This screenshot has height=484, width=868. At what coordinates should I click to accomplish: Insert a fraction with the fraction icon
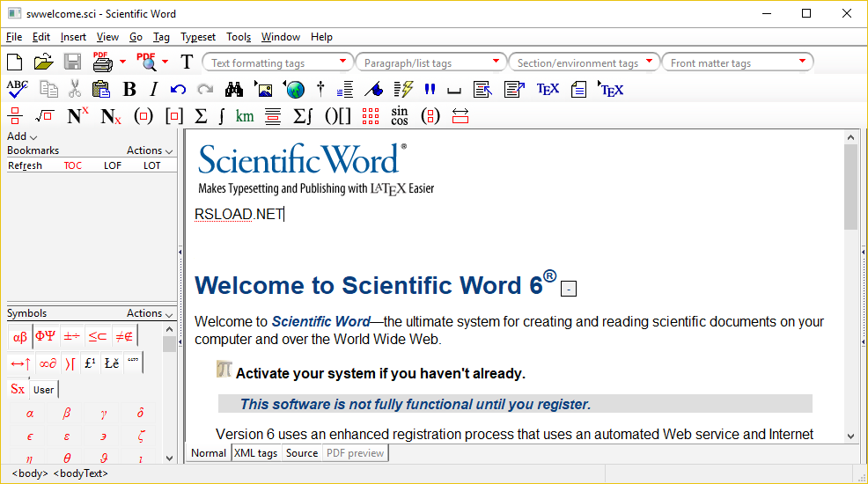click(16, 116)
